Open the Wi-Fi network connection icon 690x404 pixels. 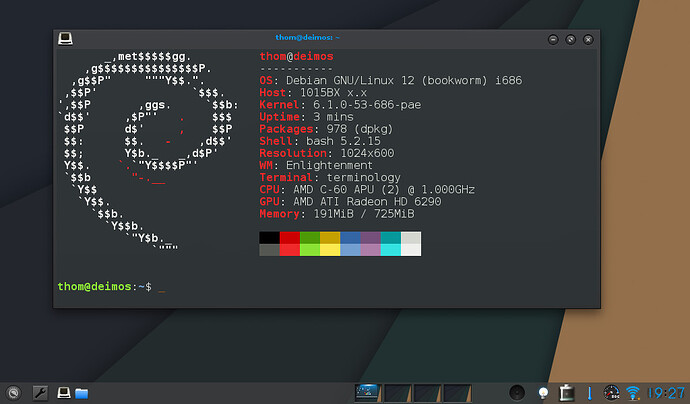(633, 393)
